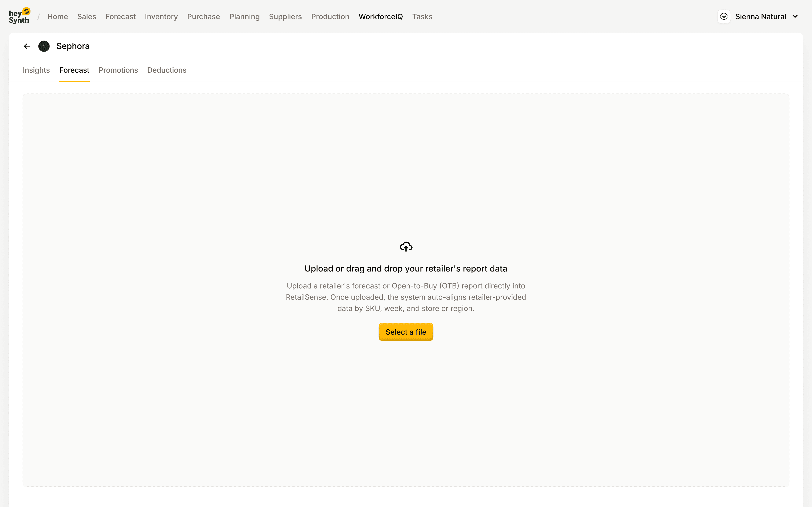Go to the Deductions tab
This screenshot has width=812, height=507.
167,70
